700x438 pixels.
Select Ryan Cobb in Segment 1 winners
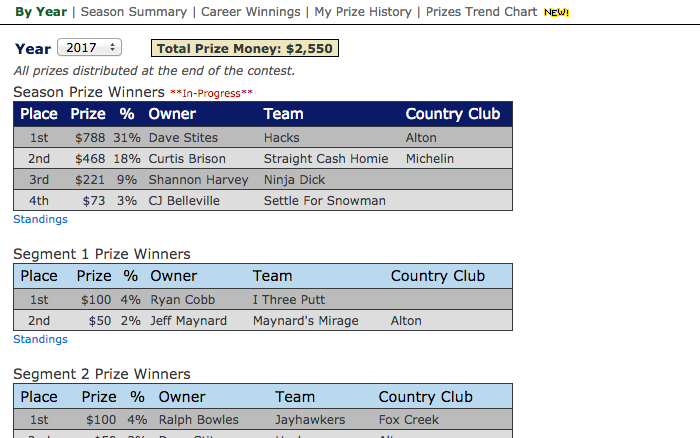(182, 300)
